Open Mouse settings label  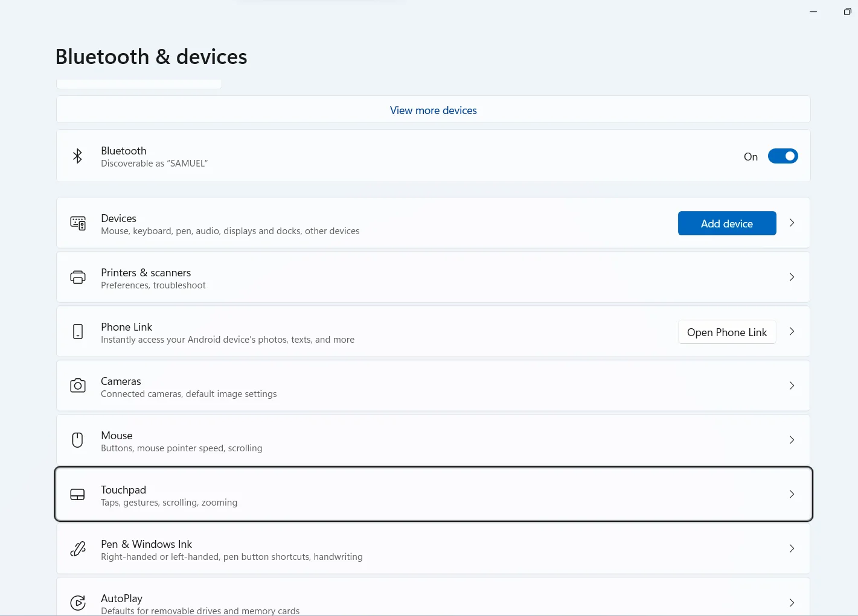click(117, 436)
